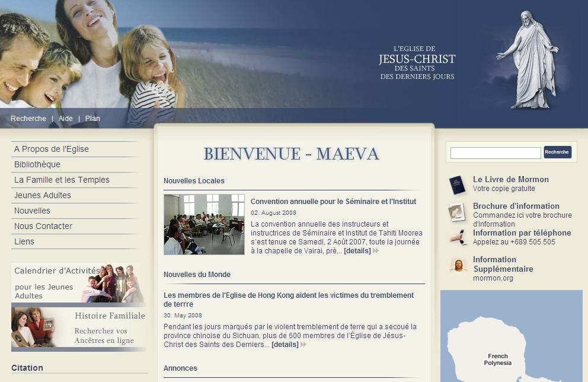Click the Book of Mormon book icon
588x382 pixels.
(457, 184)
